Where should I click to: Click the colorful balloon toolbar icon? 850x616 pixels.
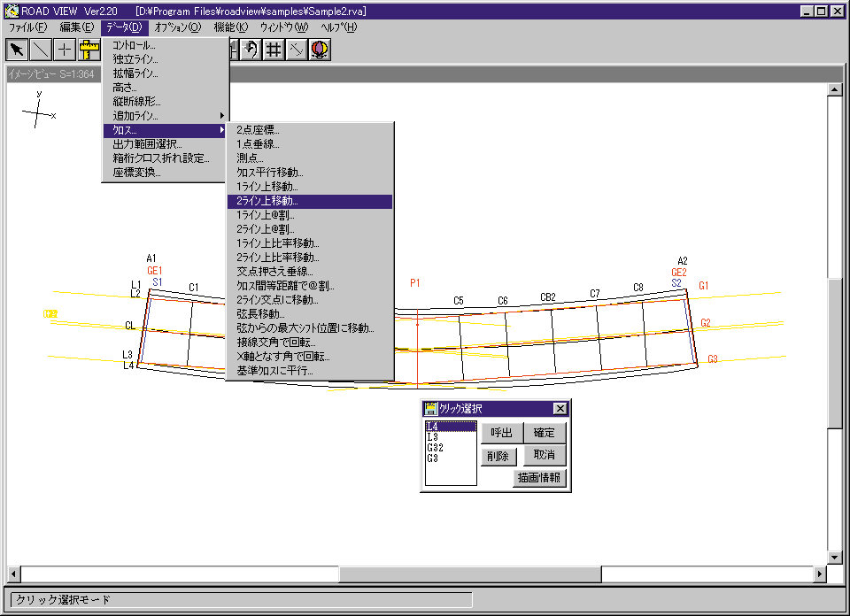pyautogui.click(x=320, y=50)
